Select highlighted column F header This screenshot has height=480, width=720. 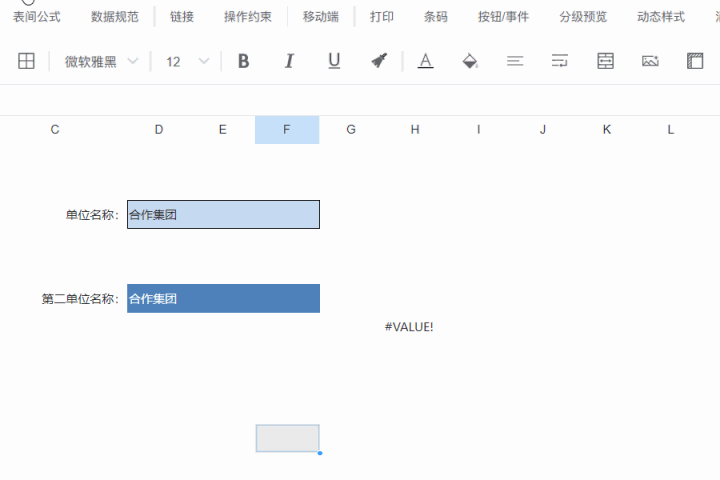[287, 130]
